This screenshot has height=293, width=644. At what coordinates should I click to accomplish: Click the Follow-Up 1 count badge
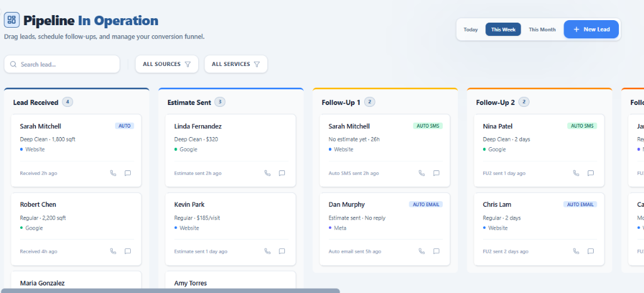click(x=370, y=102)
